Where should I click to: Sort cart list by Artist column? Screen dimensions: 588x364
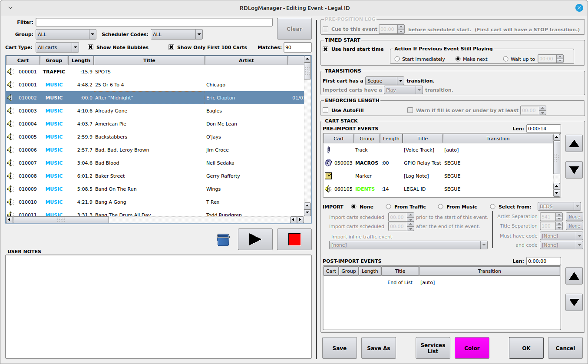(246, 60)
